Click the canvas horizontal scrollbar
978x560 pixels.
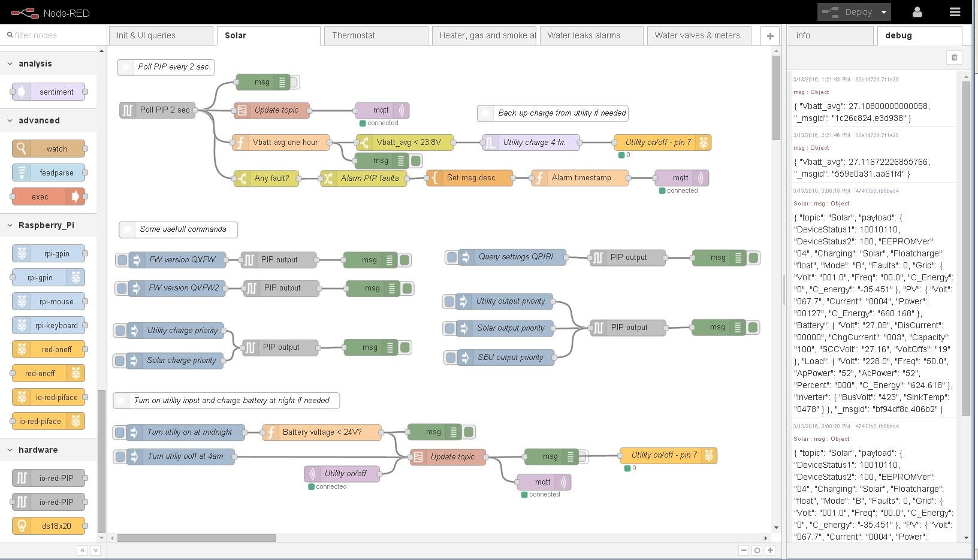coord(196,538)
